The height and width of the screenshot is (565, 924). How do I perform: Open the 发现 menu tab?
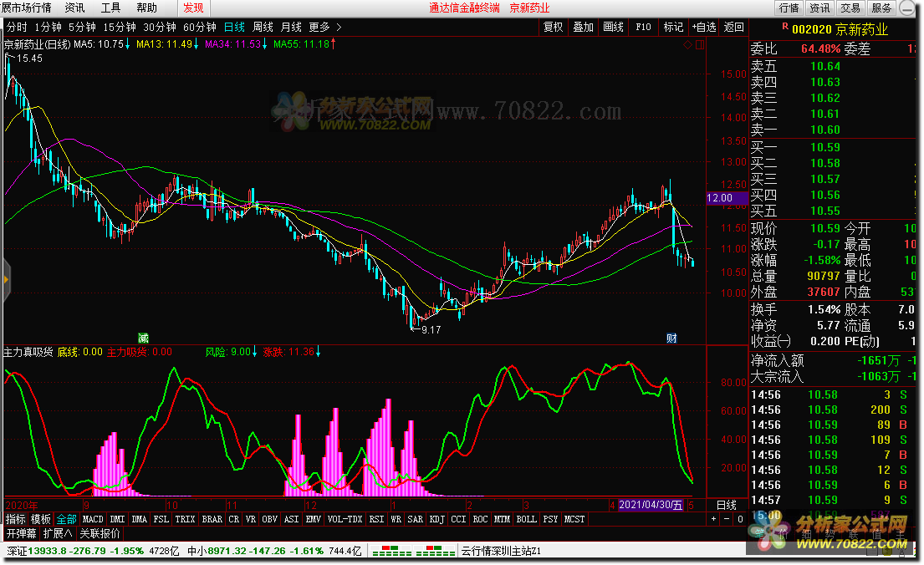193,8
